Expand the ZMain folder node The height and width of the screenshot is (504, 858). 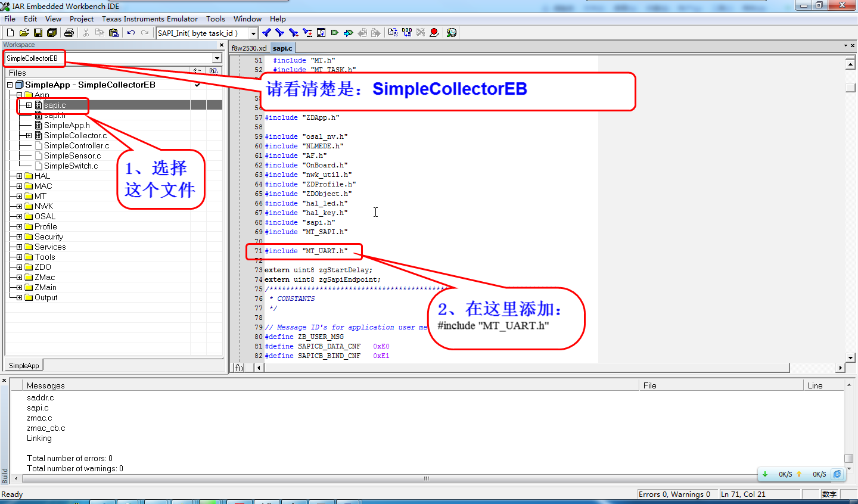click(x=19, y=288)
